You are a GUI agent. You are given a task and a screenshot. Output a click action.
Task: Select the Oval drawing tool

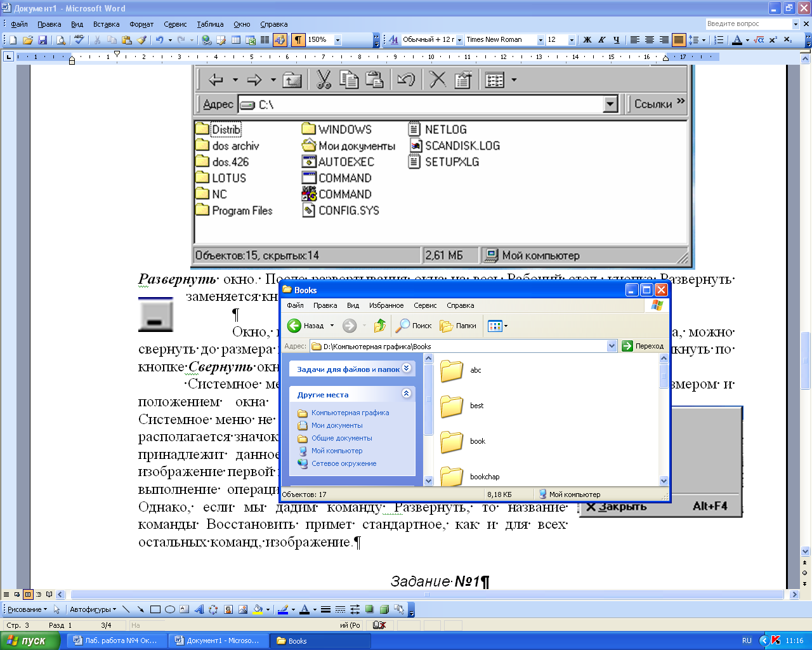coord(169,609)
